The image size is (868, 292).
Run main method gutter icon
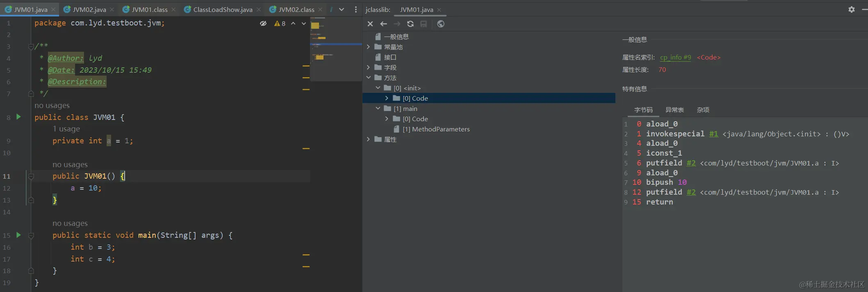[x=18, y=235]
